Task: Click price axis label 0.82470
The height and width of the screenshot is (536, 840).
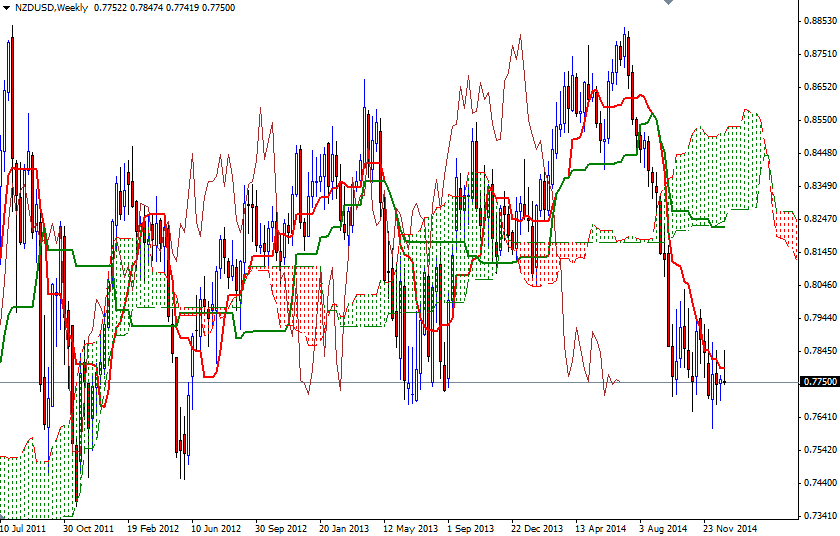Action: coord(820,218)
